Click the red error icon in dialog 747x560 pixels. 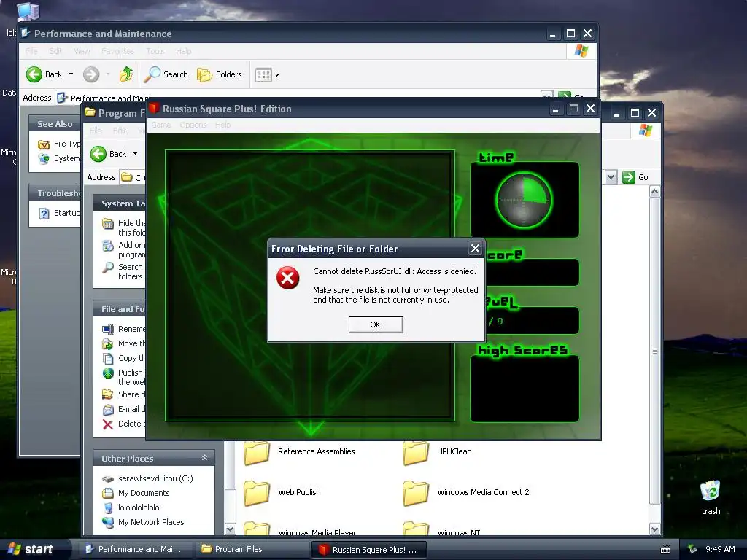(287, 278)
